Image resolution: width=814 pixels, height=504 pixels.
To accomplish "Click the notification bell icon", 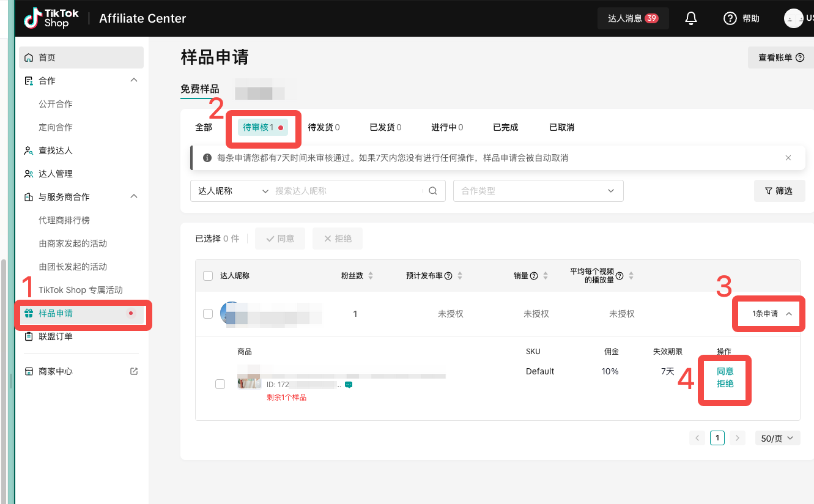I will tap(691, 18).
